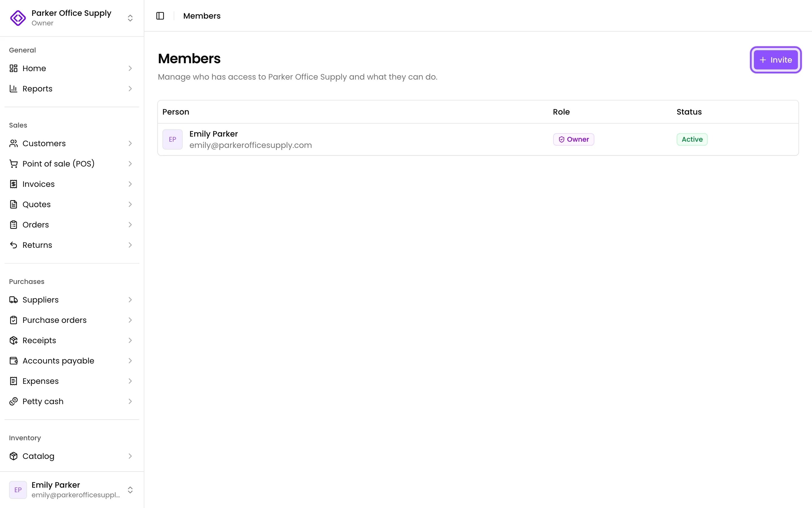
Task: Select Purchase orders in sidebar
Action: [72, 320]
